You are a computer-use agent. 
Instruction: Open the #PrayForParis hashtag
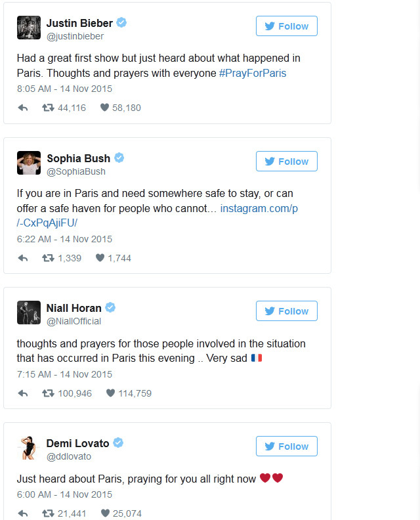click(x=253, y=73)
